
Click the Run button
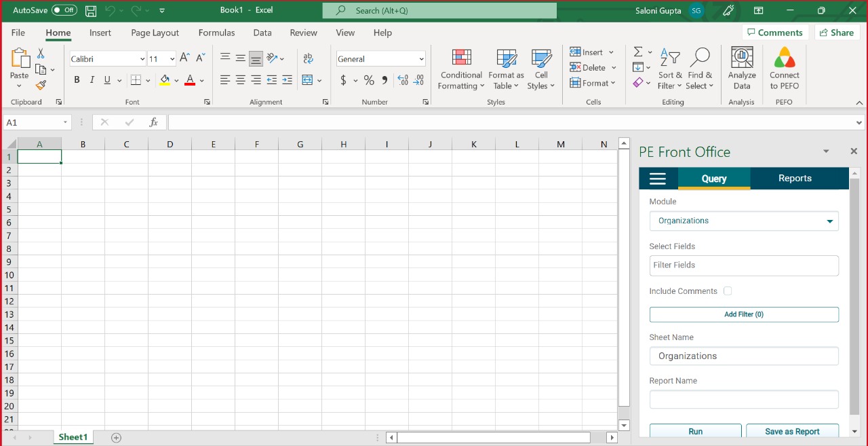point(695,431)
